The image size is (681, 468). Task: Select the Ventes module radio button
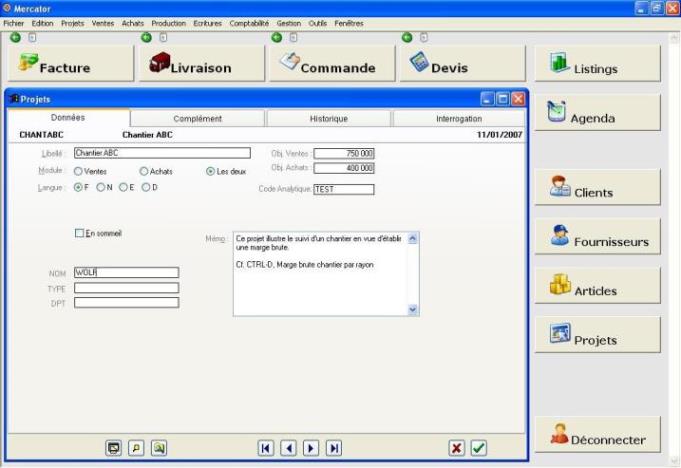[78, 171]
